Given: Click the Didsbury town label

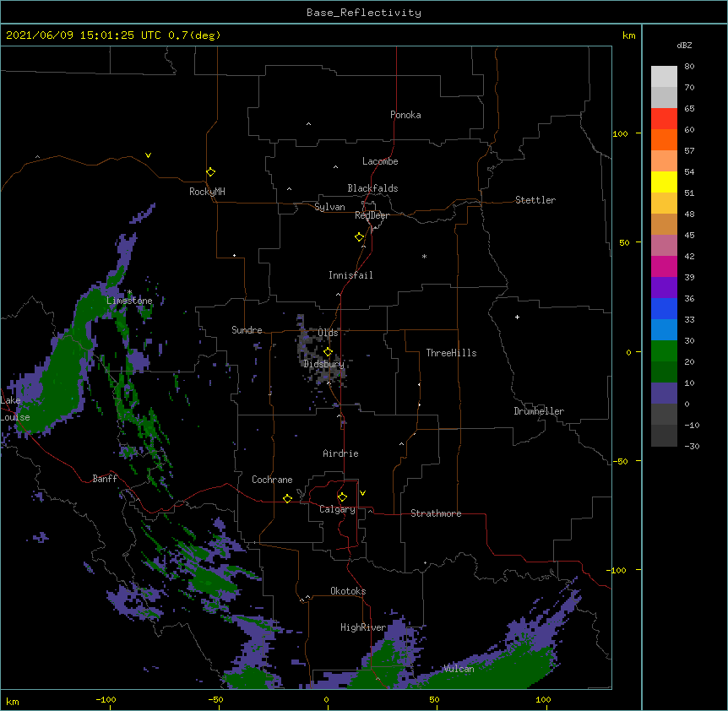Looking at the screenshot, I should (x=324, y=364).
